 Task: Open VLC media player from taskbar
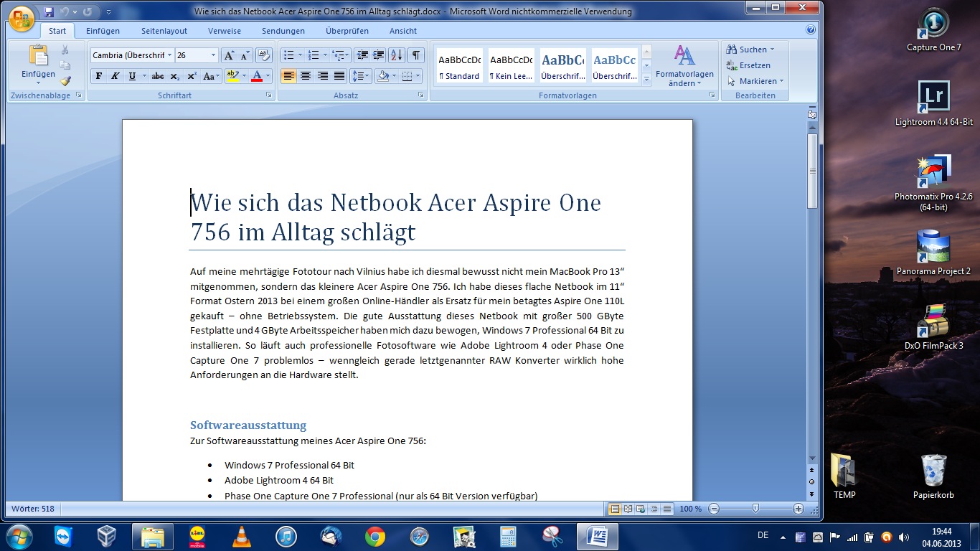(x=242, y=536)
